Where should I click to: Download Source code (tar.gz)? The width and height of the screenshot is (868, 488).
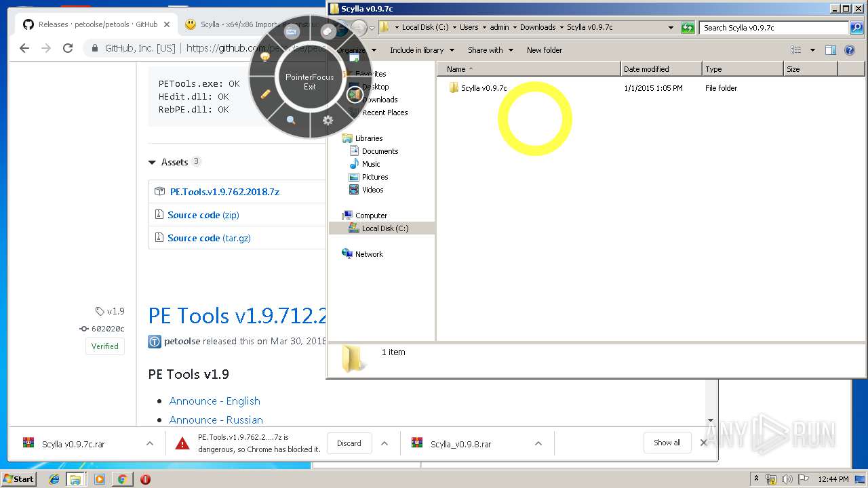click(209, 238)
